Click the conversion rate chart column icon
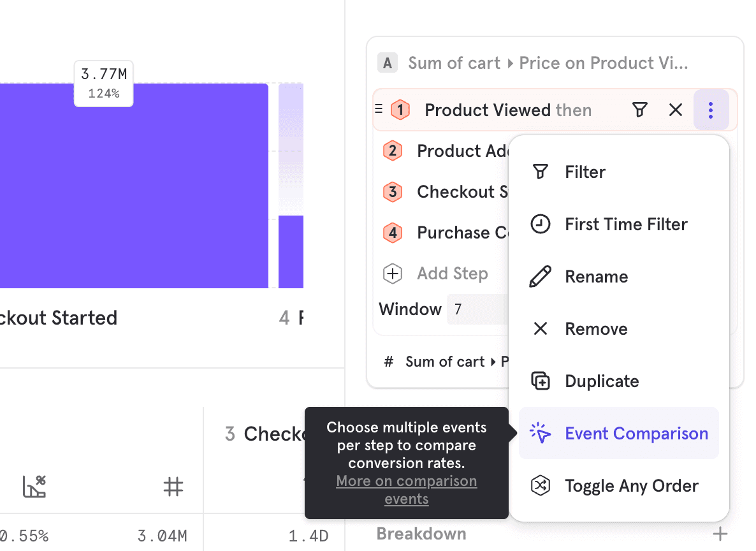 pos(34,487)
